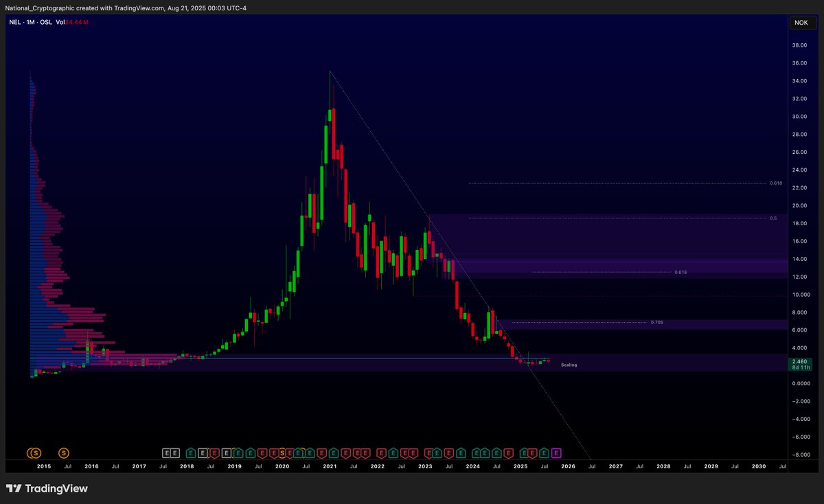The height and width of the screenshot is (504, 824).
Task: Click the 38.000 price axis label
Action: [800, 45]
